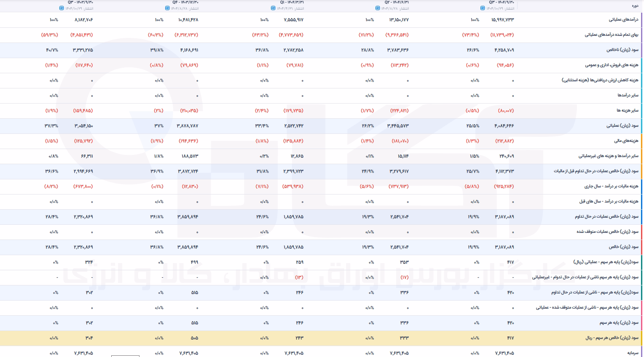Screen dimensions: 644x357
Task: Click the سود (زیان) خالص row label
Action: [x=624, y=247]
